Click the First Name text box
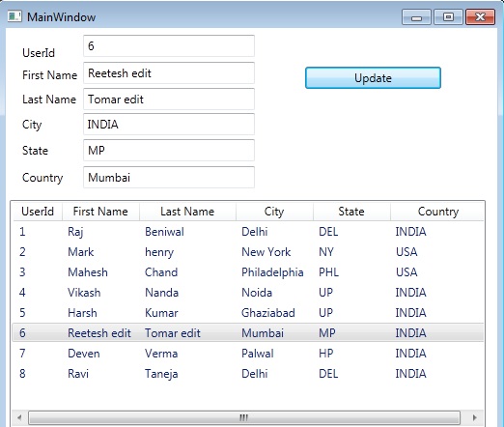Viewport: 504px width, 427px height. pyautogui.click(x=169, y=73)
